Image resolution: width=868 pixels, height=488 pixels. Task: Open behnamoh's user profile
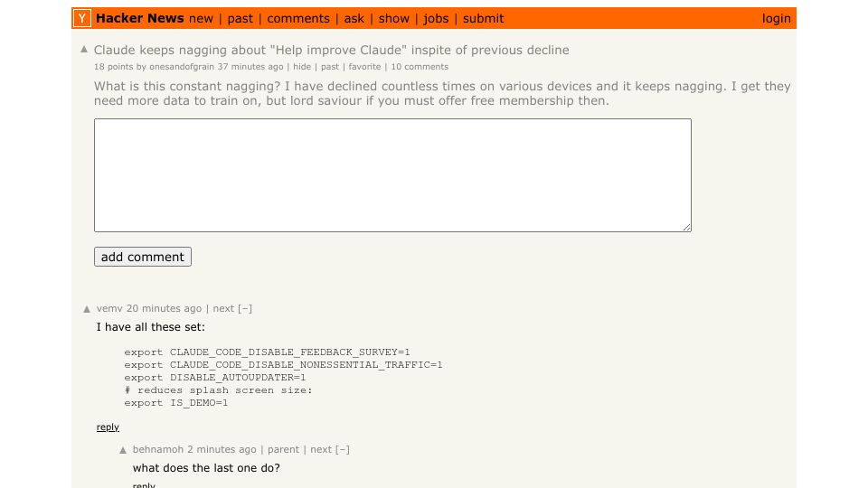click(157, 450)
